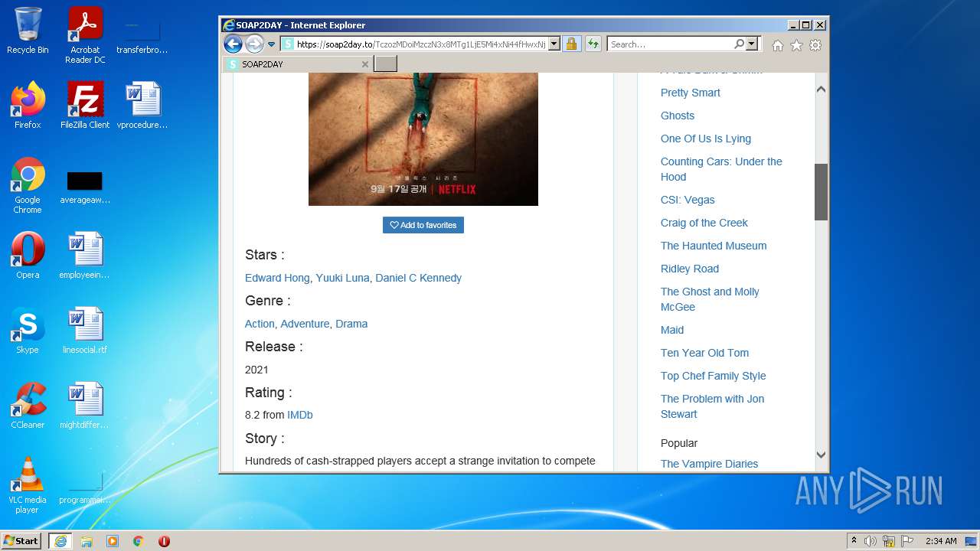Close the SOAP2DAY tab

point(364,64)
